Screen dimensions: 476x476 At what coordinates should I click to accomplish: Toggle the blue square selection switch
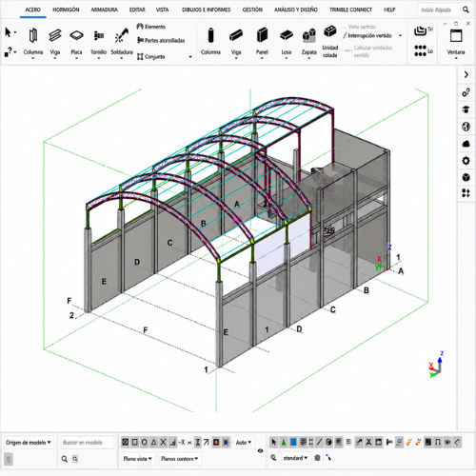[293, 442]
